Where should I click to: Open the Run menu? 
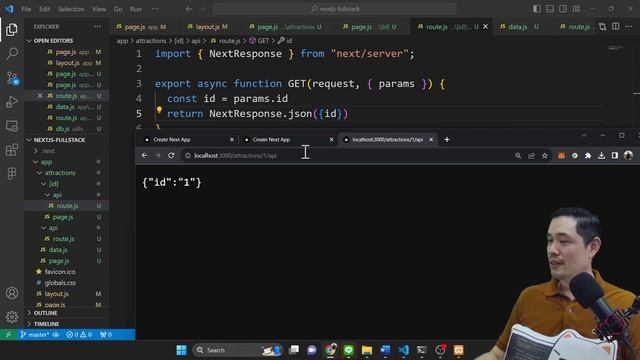[136, 9]
